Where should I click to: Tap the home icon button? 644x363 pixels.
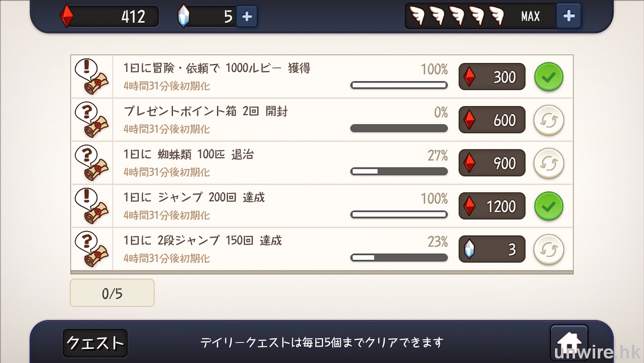pos(569,341)
